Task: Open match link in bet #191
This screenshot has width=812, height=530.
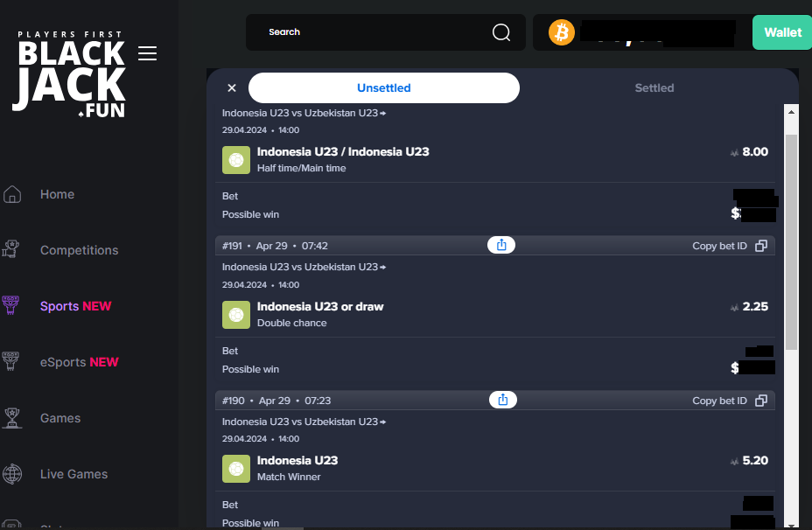Action: tap(304, 267)
